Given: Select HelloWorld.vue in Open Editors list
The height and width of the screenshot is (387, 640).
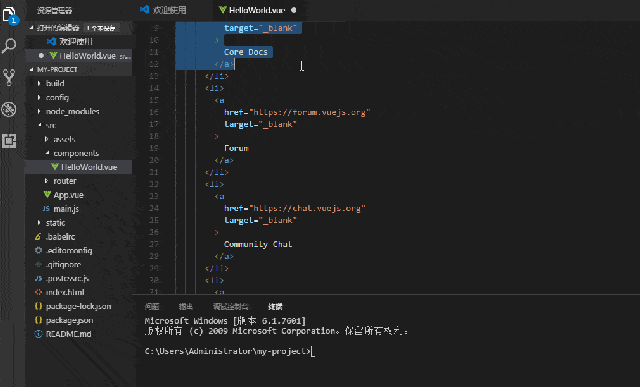Looking at the screenshot, I should point(79,56).
